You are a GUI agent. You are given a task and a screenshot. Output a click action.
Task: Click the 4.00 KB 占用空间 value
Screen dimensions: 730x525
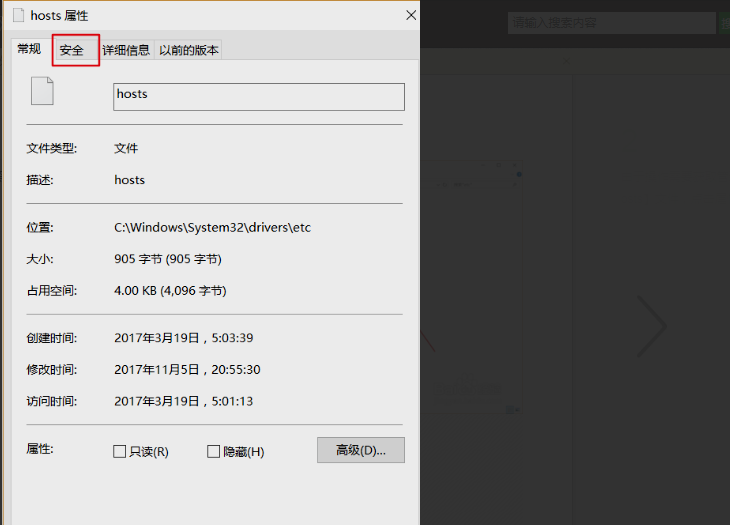[x=170, y=291]
